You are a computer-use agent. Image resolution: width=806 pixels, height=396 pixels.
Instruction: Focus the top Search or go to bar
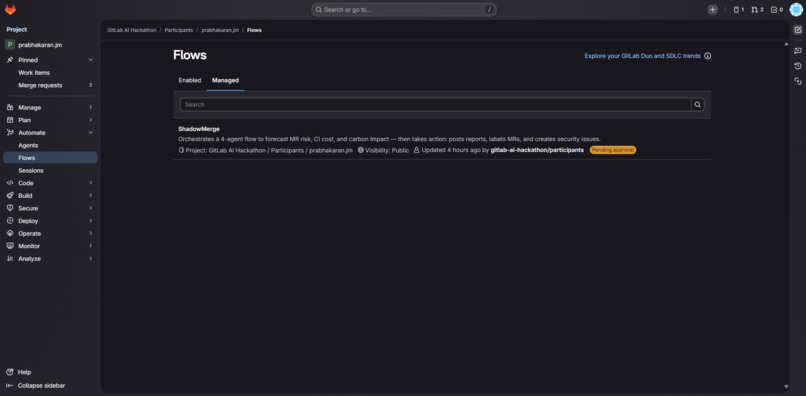click(404, 10)
